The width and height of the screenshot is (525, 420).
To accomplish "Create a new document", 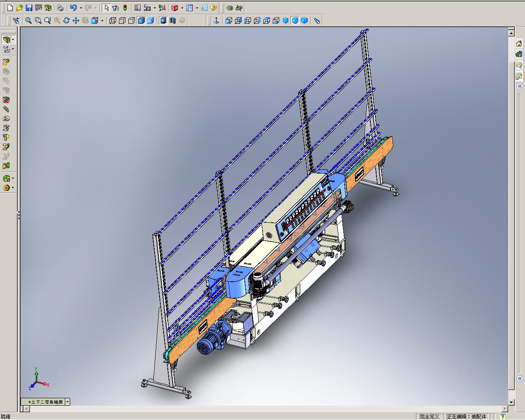I will tap(10, 8).
